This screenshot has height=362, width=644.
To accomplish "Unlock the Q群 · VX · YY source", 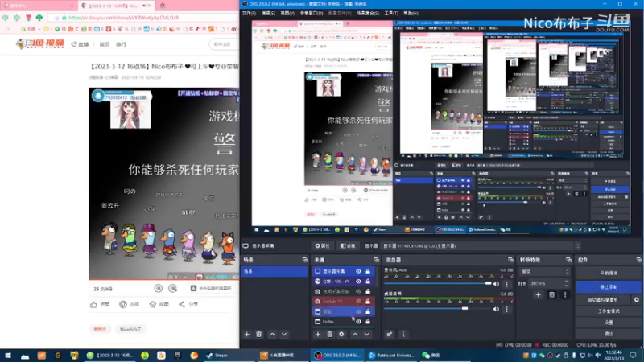I will [368, 281].
